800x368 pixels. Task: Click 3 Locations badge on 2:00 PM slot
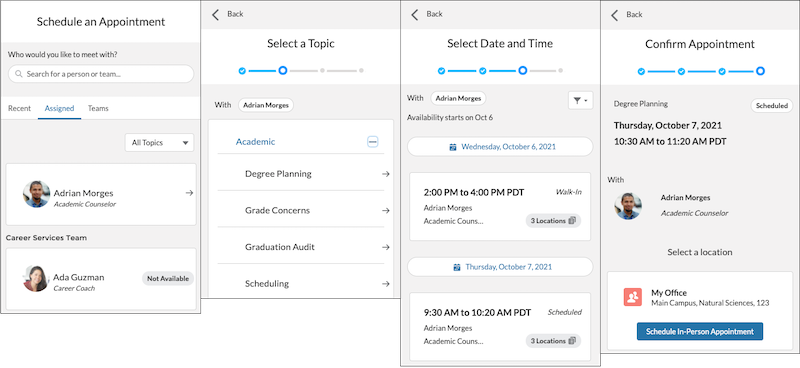coord(553,221)
